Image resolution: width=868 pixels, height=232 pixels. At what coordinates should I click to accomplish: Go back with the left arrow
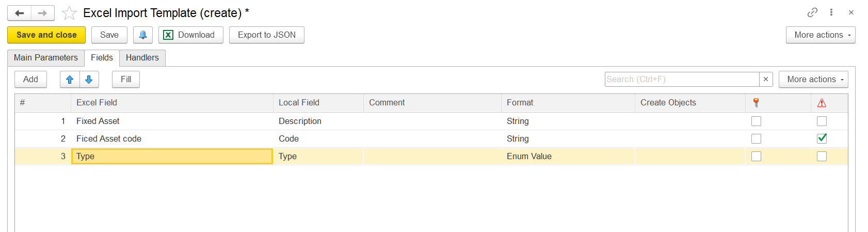20,13
